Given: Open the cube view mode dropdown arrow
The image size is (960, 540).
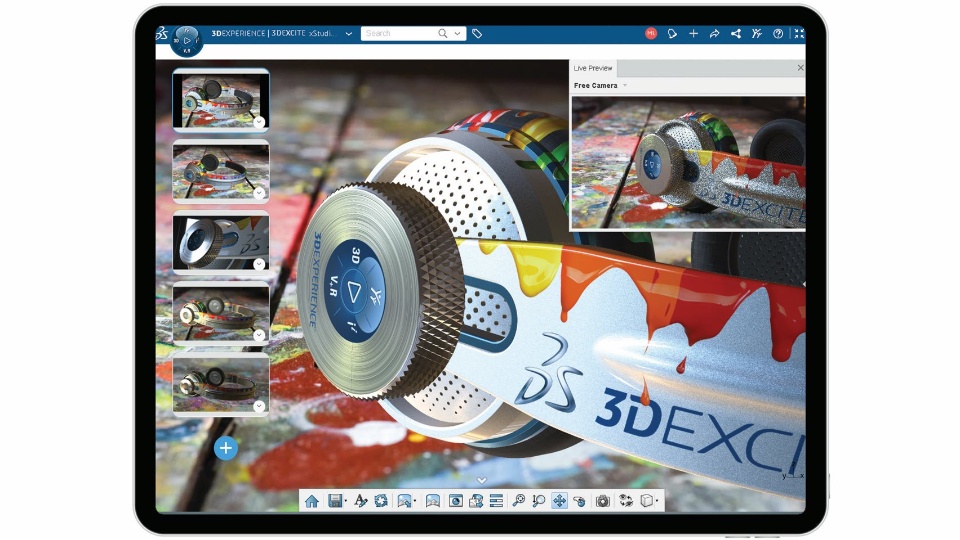Looking at the screenshot, I should (x=657, y=501).
